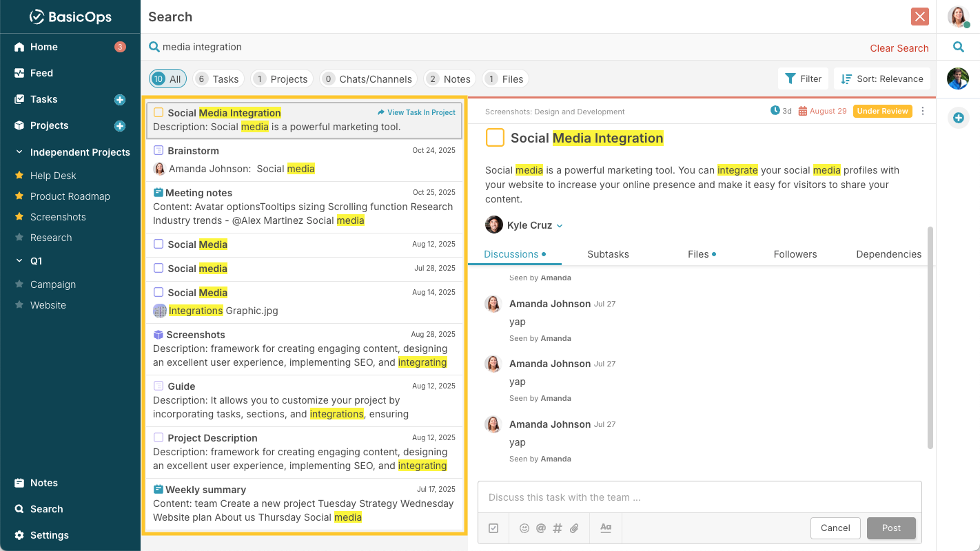The width and height of the screenshot is (980, 551).
Task: Toggle text formatting Aa icon
Action: (606, 528)
